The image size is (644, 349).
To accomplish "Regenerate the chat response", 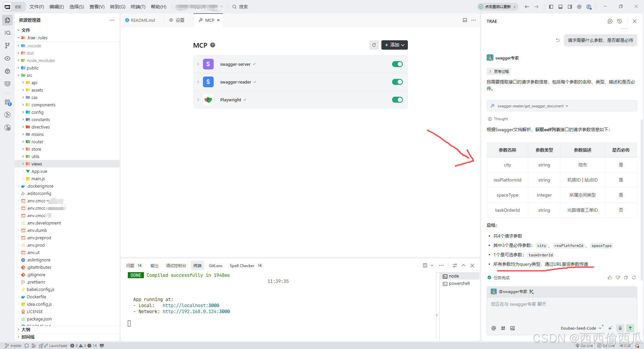I will (634, 278).
